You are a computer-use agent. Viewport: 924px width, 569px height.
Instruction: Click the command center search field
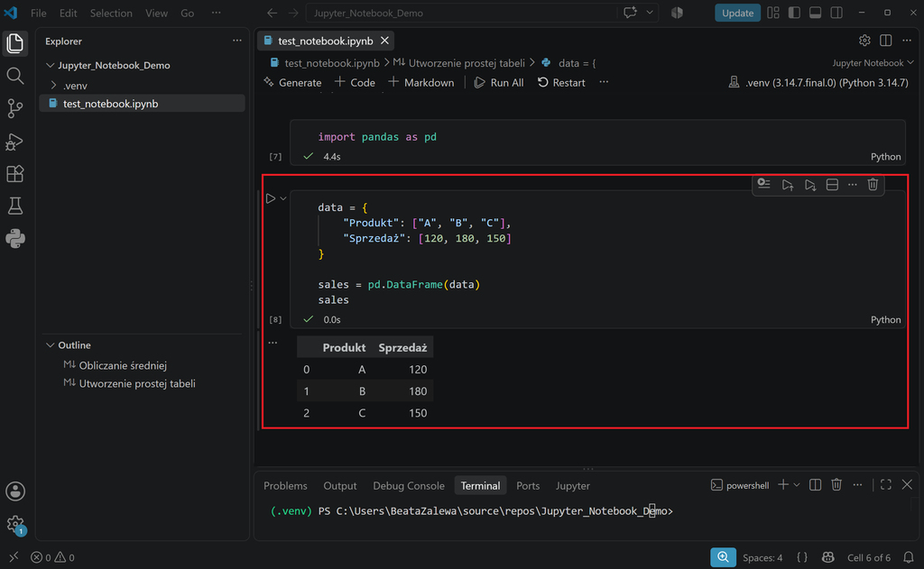(x=463, y=13)
